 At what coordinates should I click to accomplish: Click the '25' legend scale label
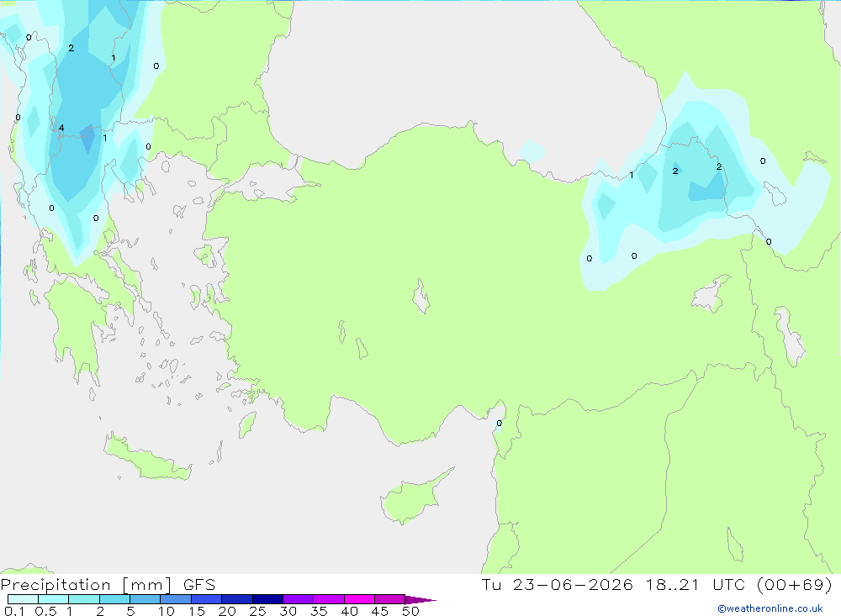tap(257, 611)
